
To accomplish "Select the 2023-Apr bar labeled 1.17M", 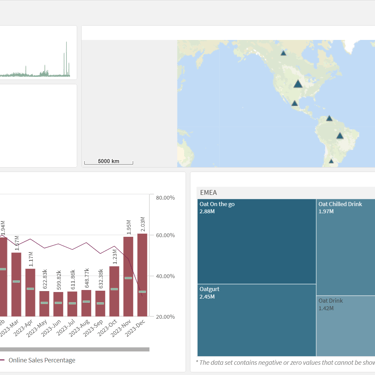I will pyautogui.click(x=30, y=293).
